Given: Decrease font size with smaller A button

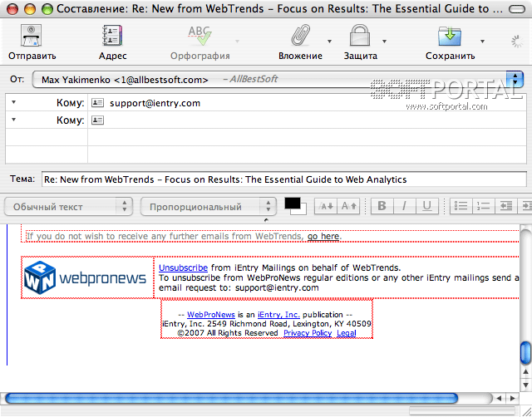Looking at the screenshot, I should click(x=326, y=206).
